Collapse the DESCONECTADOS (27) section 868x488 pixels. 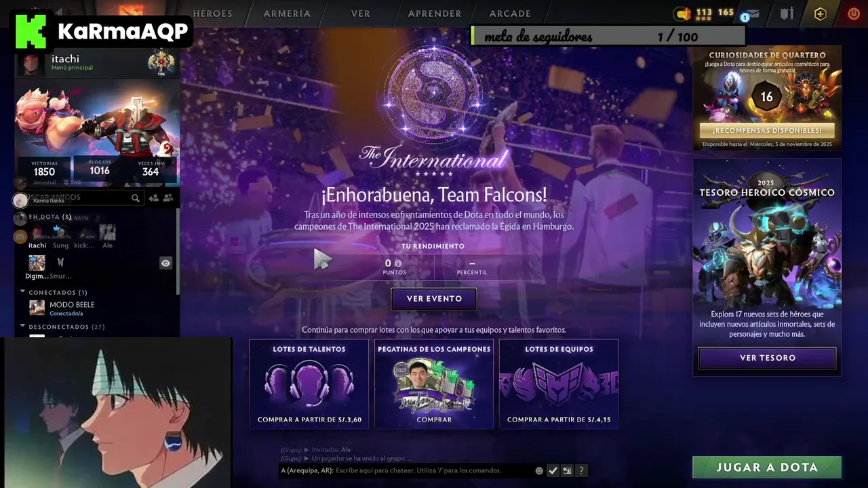click(x=62, y=327)
